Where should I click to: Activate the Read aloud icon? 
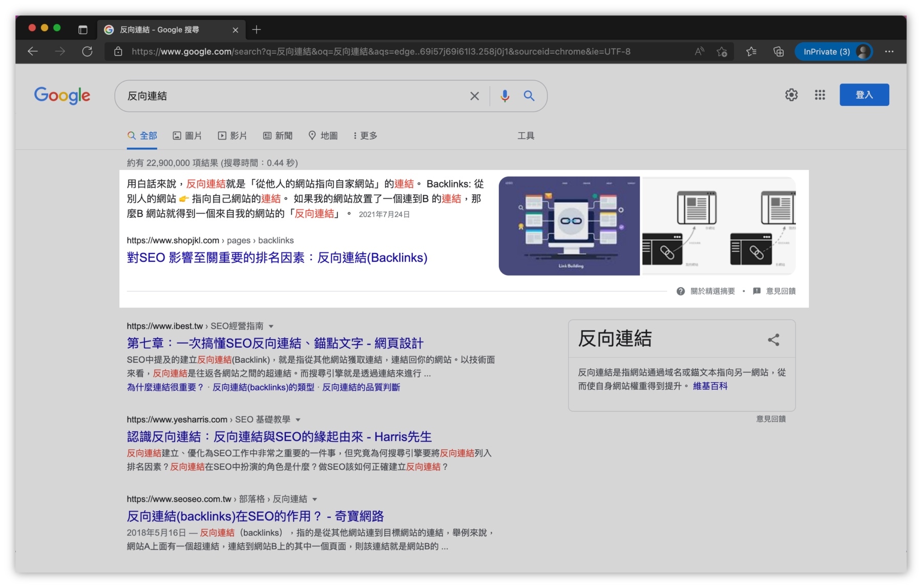click(x=699, y=51)
